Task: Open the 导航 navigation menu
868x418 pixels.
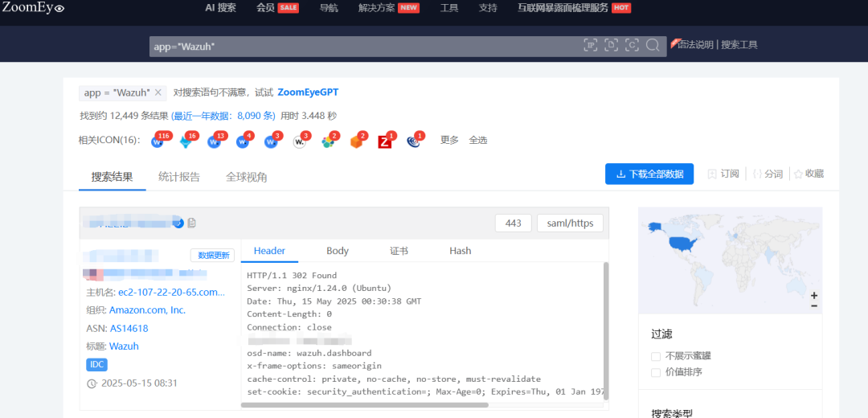Action: [x=329, y=8]
